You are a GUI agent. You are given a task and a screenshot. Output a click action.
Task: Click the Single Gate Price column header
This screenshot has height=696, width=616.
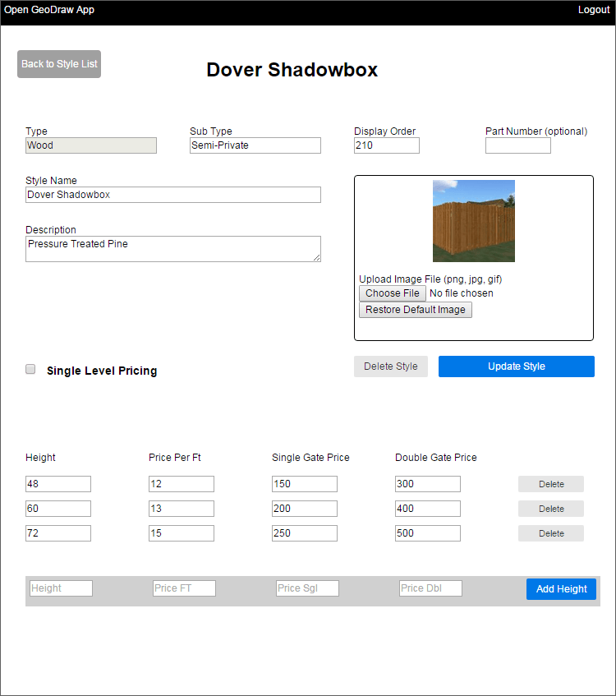point(310,458)
